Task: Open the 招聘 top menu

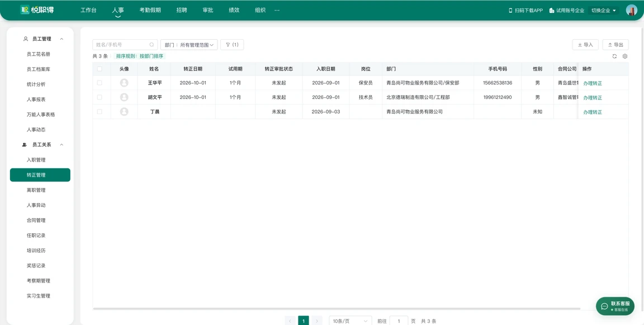Action: click(182, 10)
